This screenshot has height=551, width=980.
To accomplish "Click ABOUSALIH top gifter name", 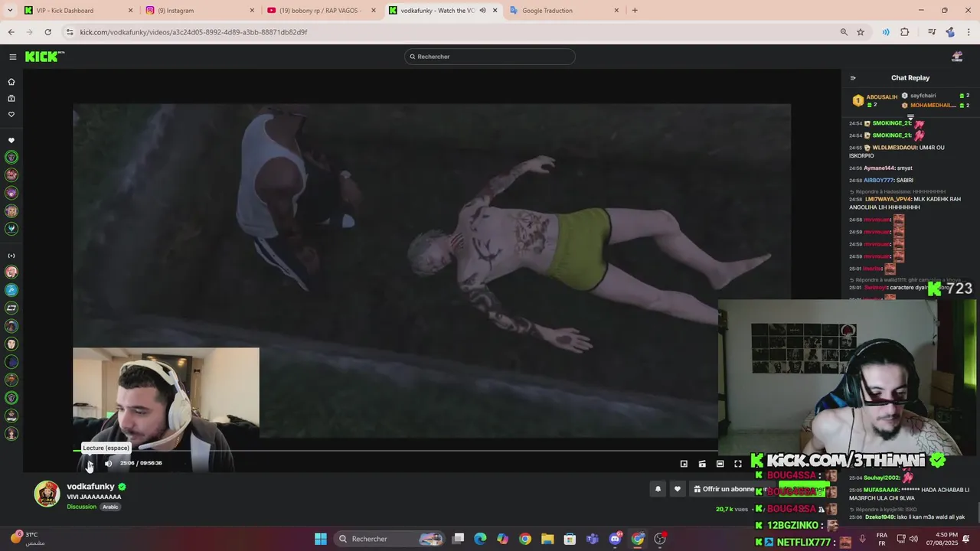I will pyautogui.click(x=881, y=97).
